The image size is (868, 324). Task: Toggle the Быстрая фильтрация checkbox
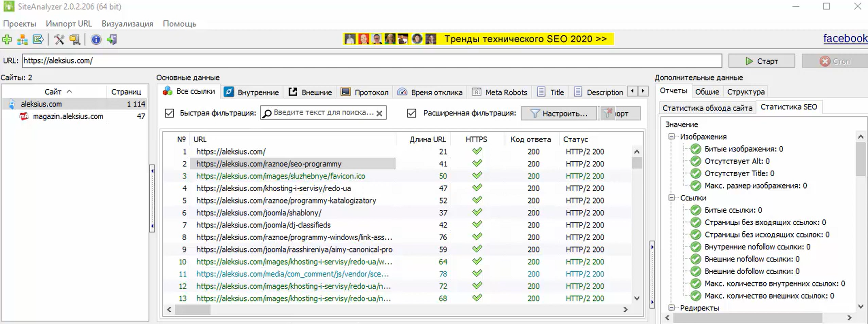click(169, 113)
